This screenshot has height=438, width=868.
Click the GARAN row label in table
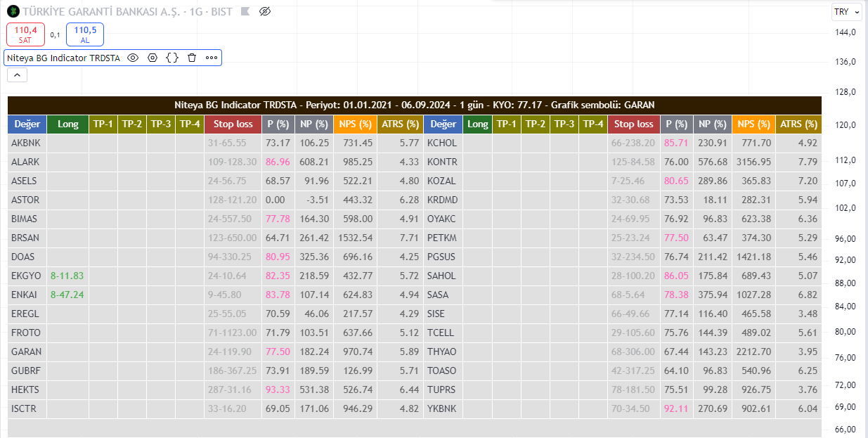tap(27, 352)
